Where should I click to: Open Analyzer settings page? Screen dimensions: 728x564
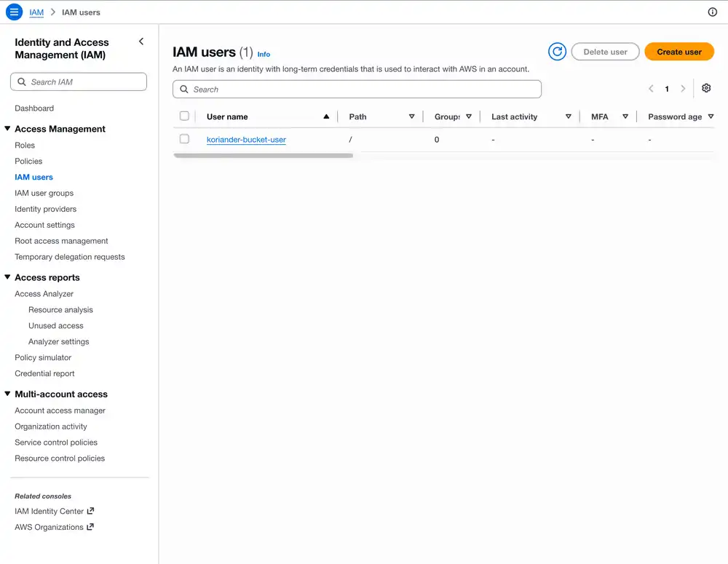(x=58, y=341)
